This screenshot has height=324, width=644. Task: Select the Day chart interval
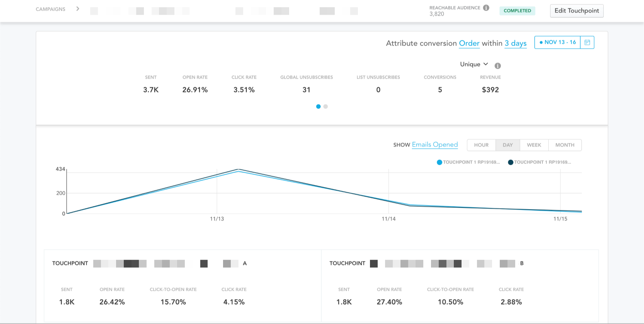pyautogui.click(x=507, y=145)
